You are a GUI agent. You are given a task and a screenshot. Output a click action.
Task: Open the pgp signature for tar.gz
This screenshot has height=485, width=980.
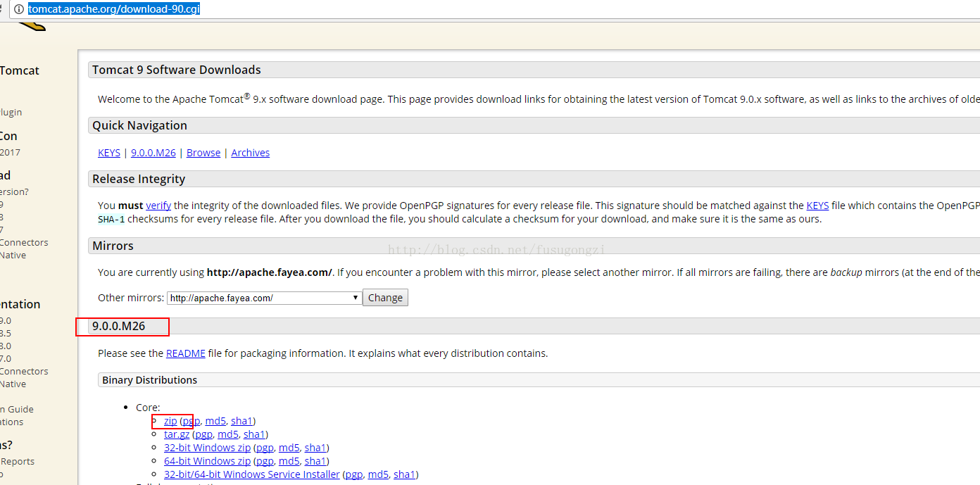(x=204, y=434)
